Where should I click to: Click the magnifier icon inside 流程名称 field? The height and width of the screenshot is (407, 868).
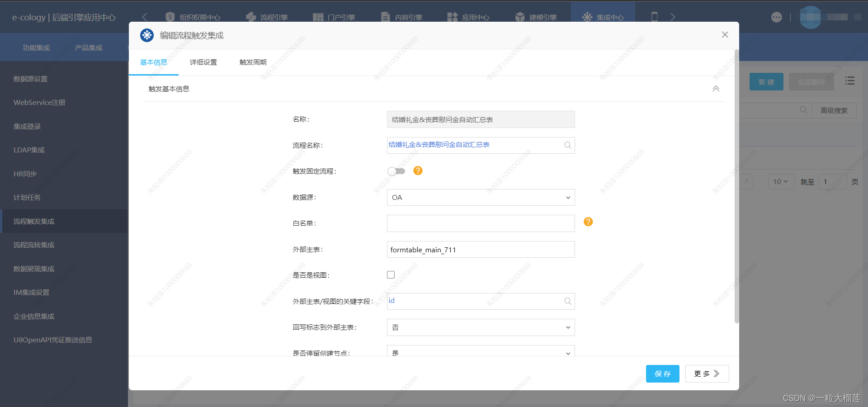click(x=567, y=145)
